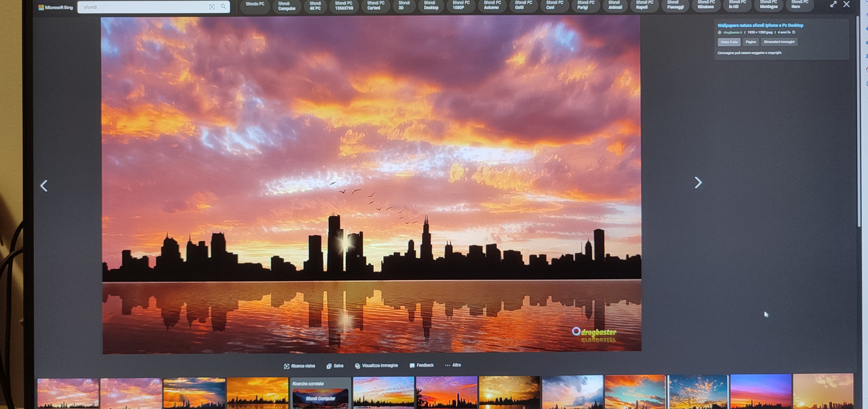Pick the 'Sfondi Desktop' chip

click(431, 5)
